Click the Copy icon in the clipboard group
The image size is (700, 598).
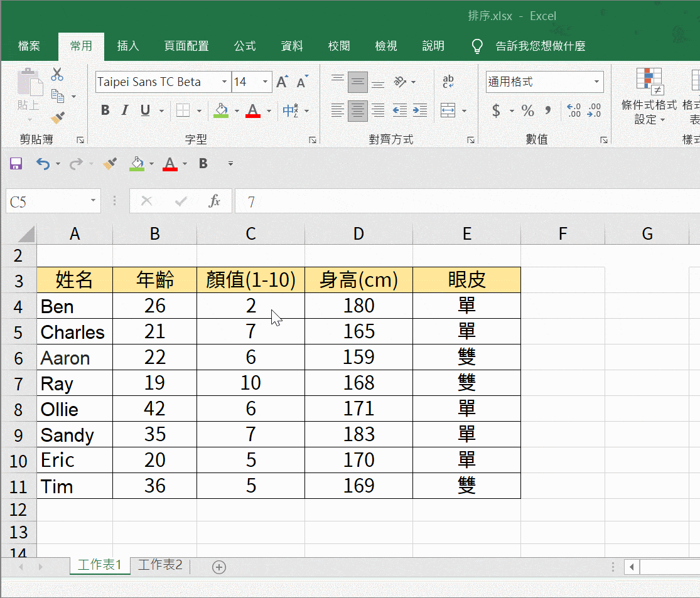click(x=57, y=94)
